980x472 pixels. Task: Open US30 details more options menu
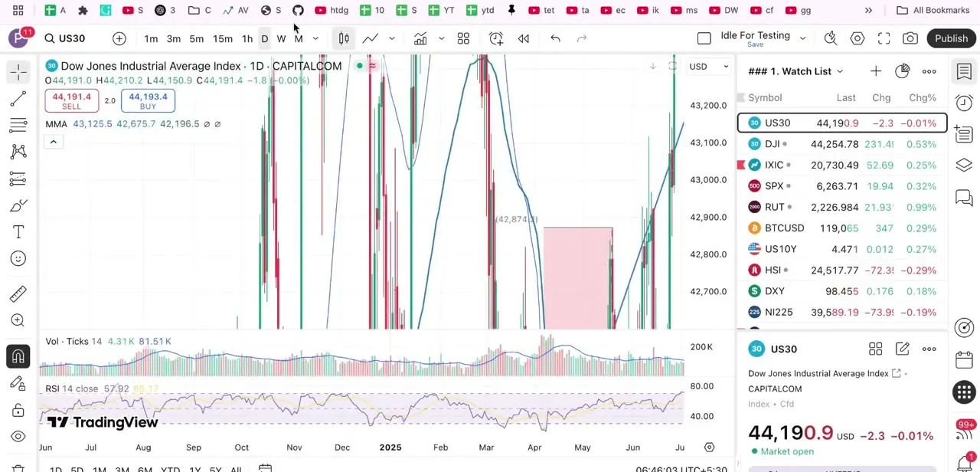(x=929, y=349)
